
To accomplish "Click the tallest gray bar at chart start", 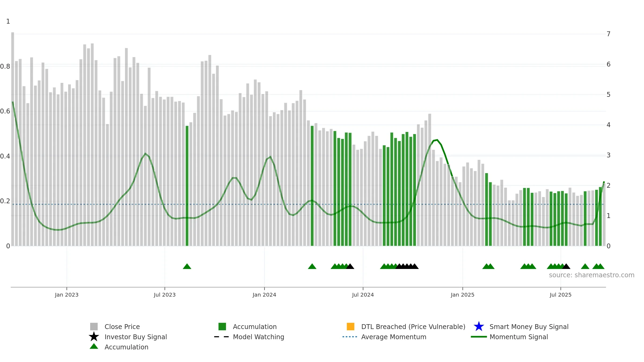I will [x=13, y=139].
